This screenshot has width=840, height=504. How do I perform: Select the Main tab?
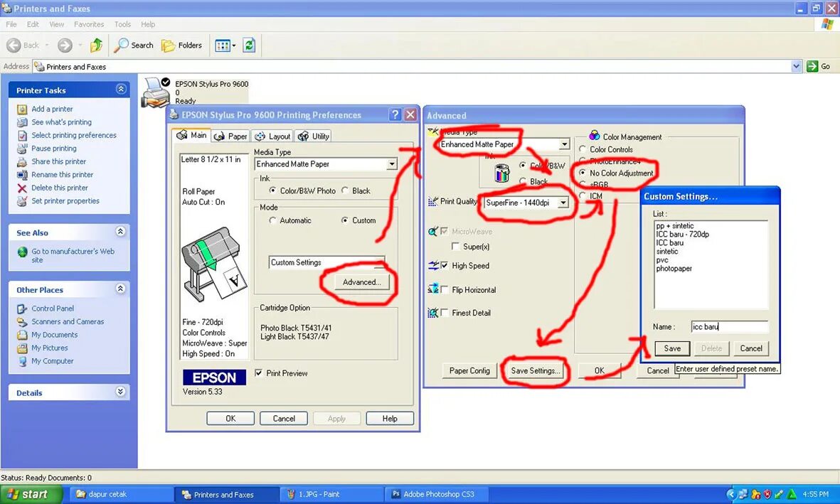pos(192,135)
